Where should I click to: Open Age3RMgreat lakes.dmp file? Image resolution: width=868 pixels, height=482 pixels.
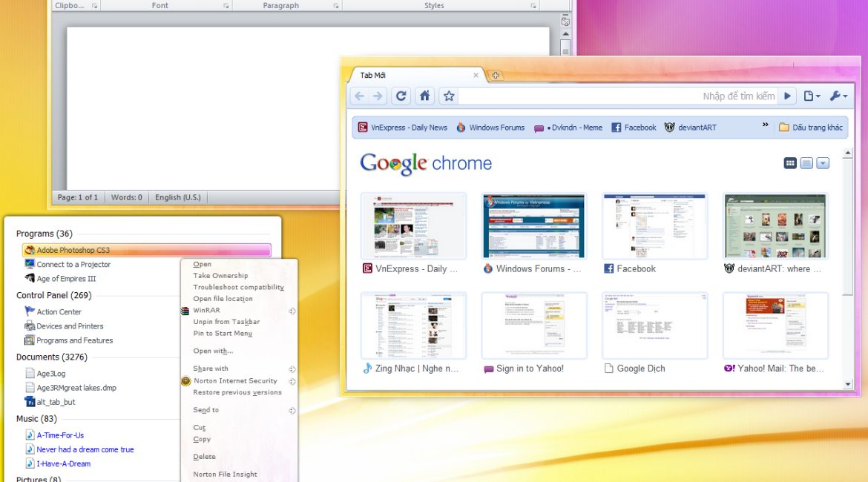coord(71,388)
